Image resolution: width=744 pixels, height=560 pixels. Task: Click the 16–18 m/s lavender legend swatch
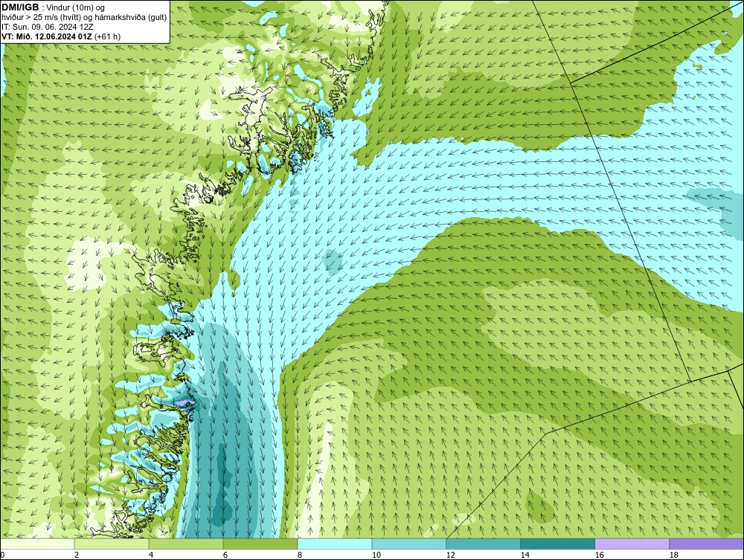(632, 544)
